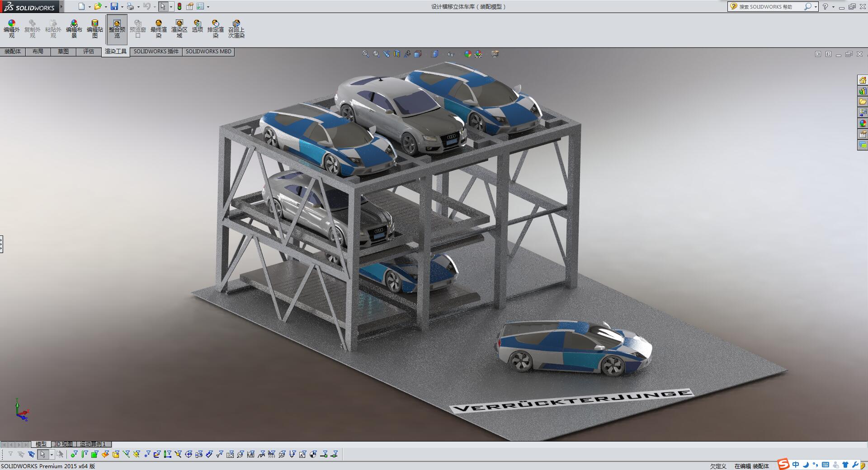Open File Properties icon in top toolbar
This screenshot has height=470, width=868.
pyautogui.click(x=190, y=6)
